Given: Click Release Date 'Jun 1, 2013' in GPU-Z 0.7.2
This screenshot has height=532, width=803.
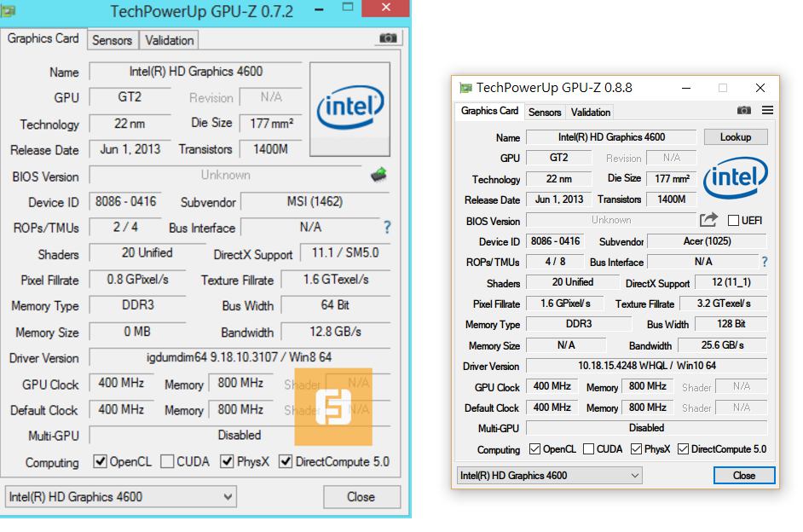Looking at the screenshot, I should pos(130,149).
